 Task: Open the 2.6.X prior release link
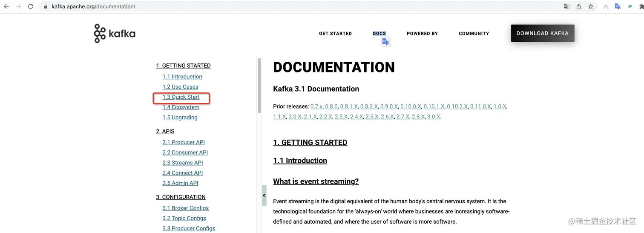coord(387,117)
